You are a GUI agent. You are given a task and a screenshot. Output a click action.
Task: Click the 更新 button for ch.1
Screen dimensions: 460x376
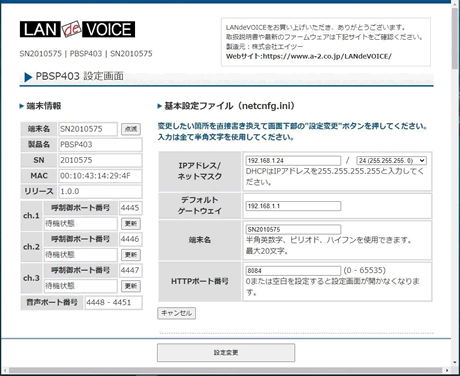point(131,224)
